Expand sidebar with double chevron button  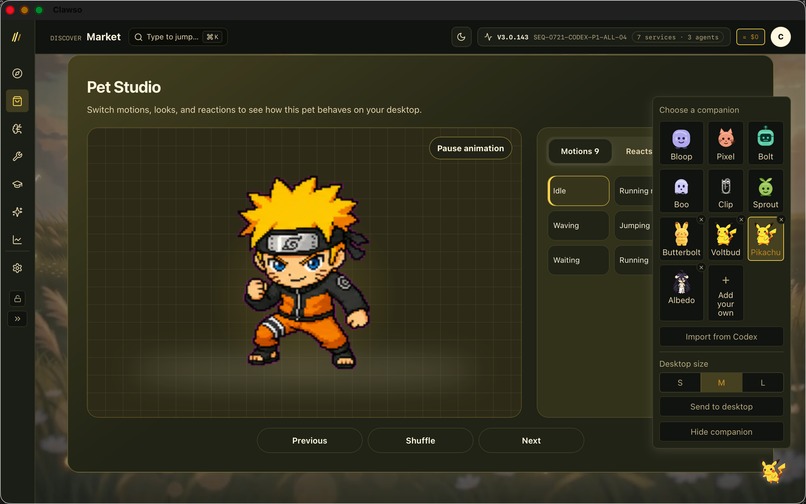pos(17,319)
